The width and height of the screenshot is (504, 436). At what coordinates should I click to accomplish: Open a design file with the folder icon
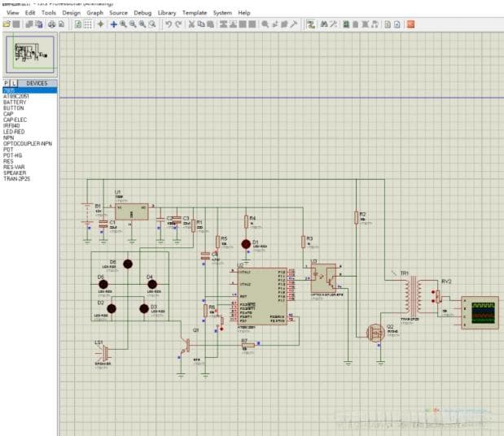7,24
